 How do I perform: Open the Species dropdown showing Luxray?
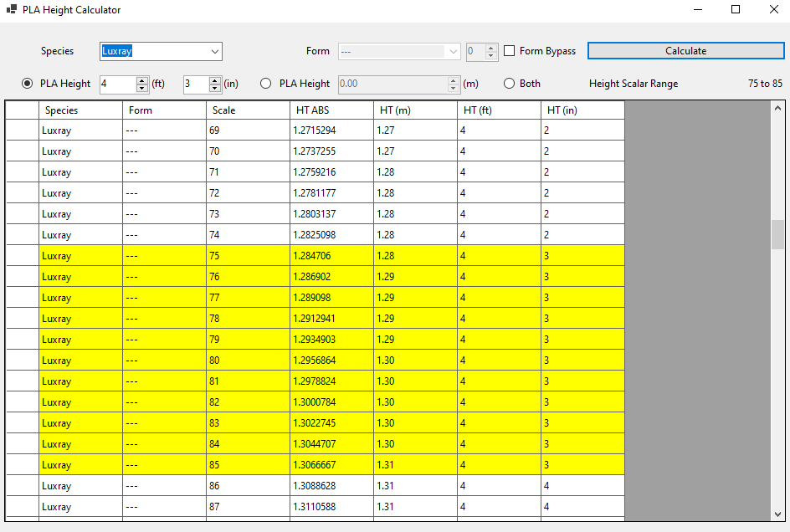click(215, 51)
